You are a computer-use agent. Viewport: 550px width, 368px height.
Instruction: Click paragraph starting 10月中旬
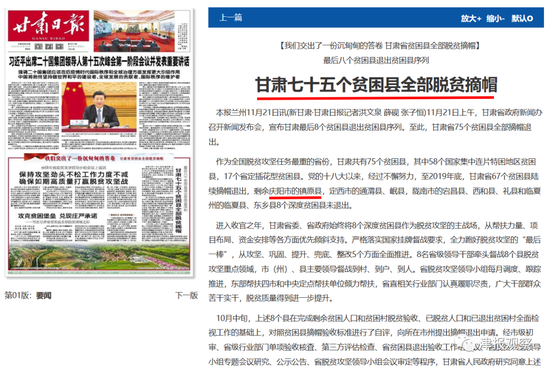click(375, 340)
